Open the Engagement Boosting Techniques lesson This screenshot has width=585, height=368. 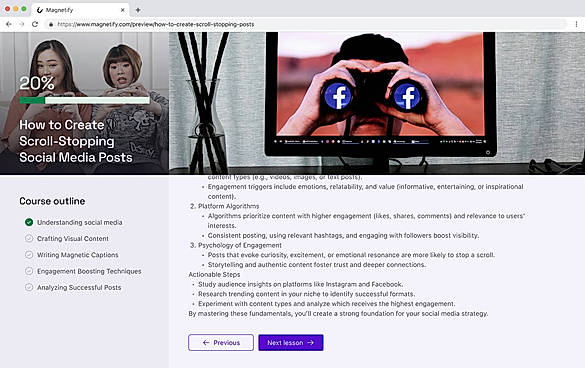pos(89,271)
